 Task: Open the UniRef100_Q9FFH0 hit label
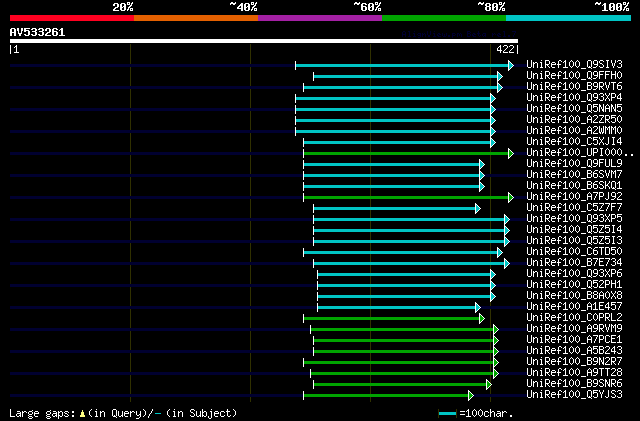click(x=574, y=76)
